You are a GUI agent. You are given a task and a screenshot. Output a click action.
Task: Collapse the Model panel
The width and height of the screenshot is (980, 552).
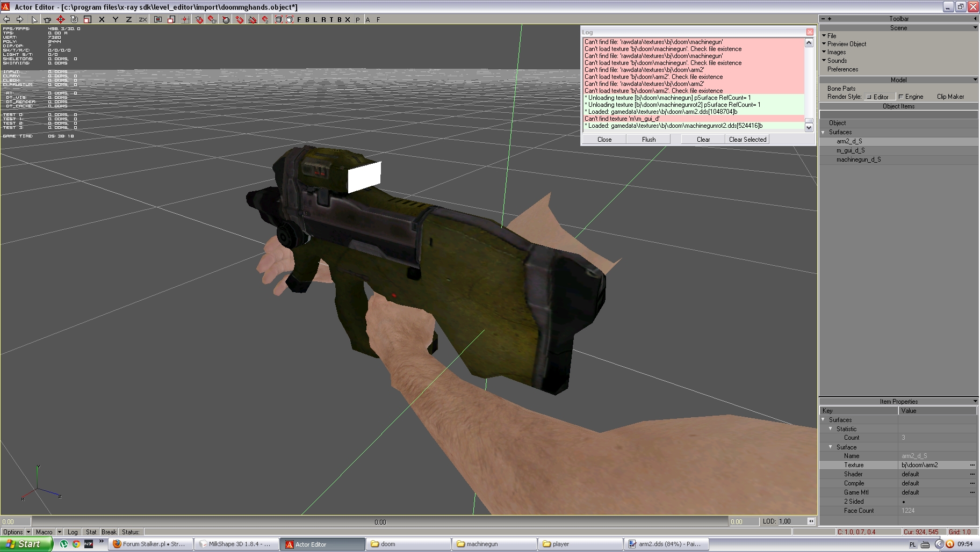click(x=975, y=79)
